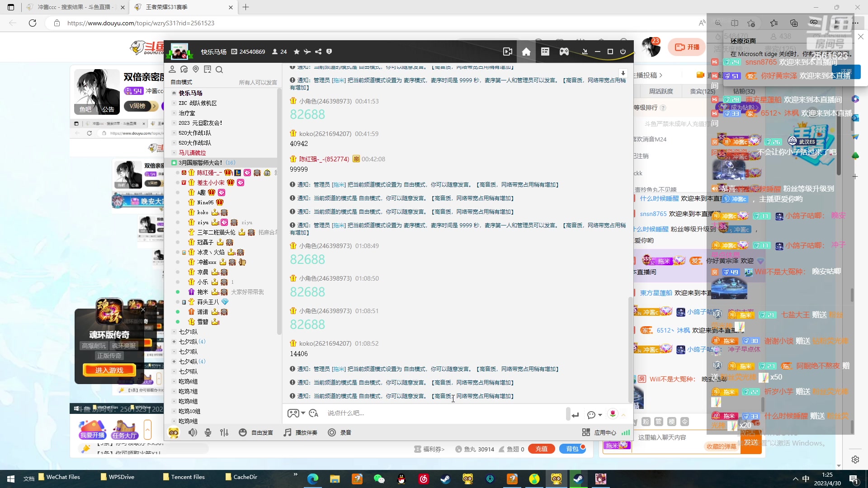
Task: Mute the speaker output
Action: pos(193,432)
